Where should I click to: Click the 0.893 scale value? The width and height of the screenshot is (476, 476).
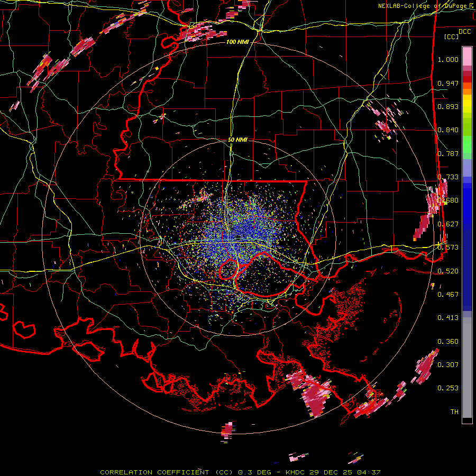448,106
